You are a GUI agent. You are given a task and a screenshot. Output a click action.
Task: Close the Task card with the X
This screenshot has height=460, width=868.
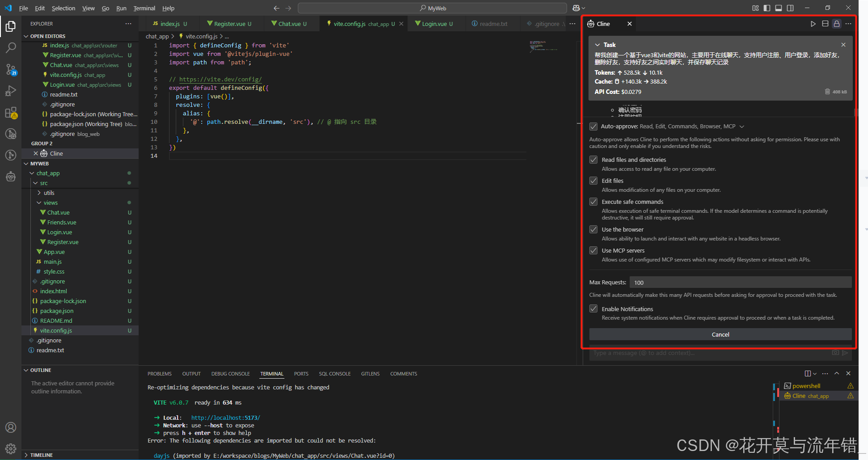[843, 45]
